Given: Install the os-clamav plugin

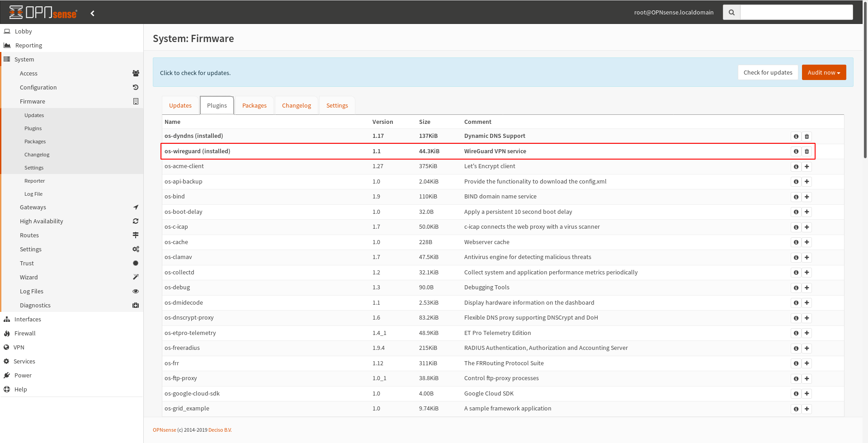Looking at the screenshot, I should (x=807, y=258).
